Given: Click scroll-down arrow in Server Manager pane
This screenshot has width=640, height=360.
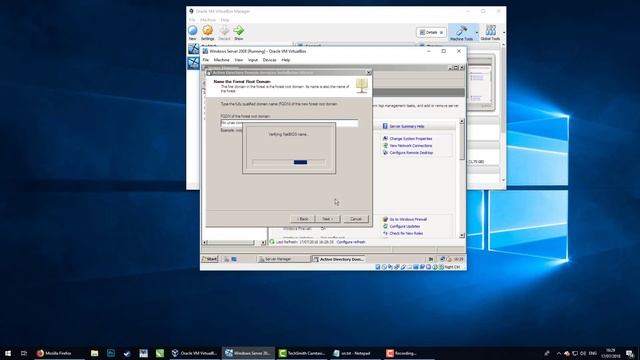Looking at the screenshot, I should click(x=462, y=236).
